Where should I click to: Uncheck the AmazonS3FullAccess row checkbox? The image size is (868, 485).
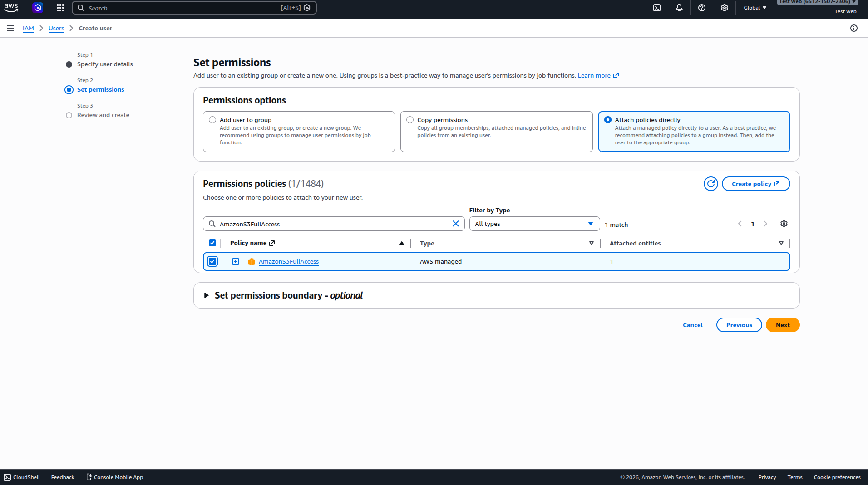(x=212, y=261)
